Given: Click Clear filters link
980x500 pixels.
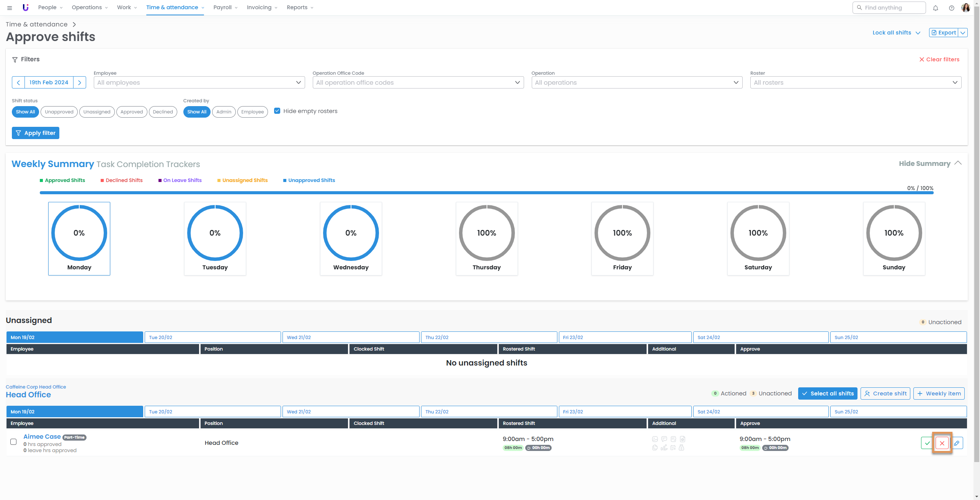Looking at the screenshot, I should tap(939, 59).
